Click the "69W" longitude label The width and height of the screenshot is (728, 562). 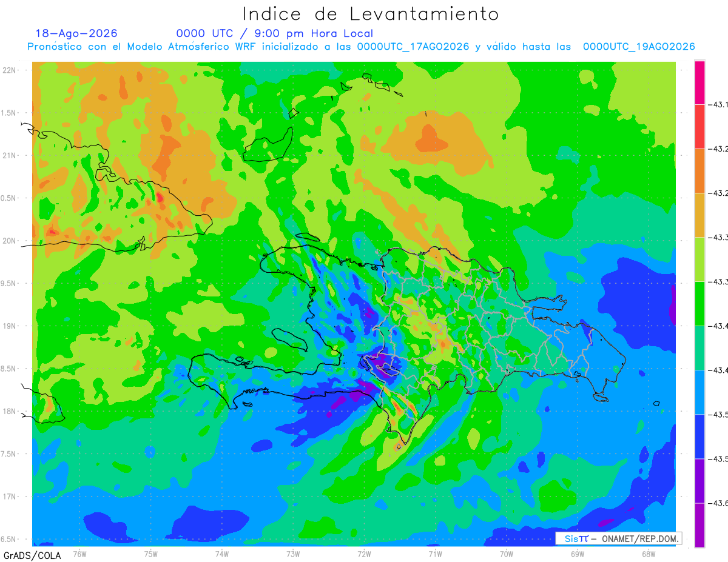pyautogui.click(x=578, y=554)
